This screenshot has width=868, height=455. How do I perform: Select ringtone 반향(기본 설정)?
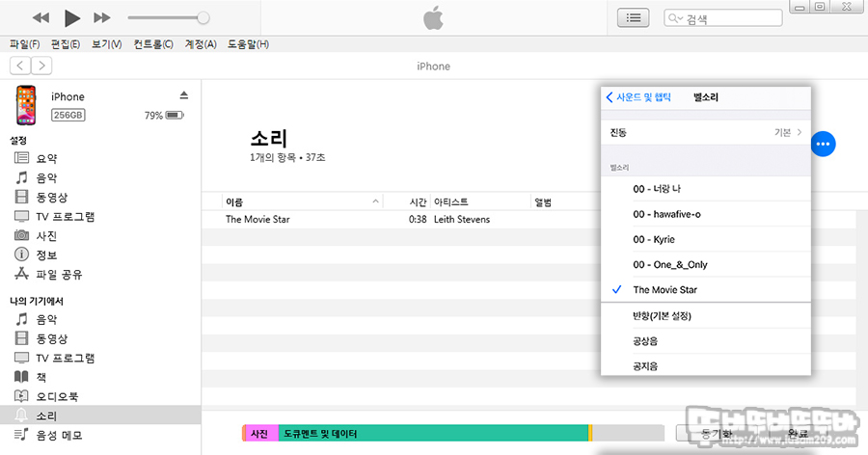[x=706, y=316]
